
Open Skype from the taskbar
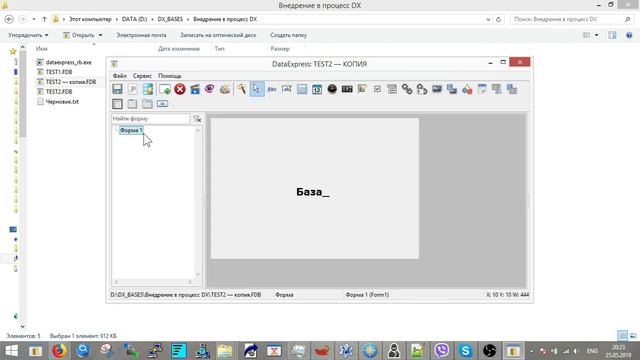[465, 351]
